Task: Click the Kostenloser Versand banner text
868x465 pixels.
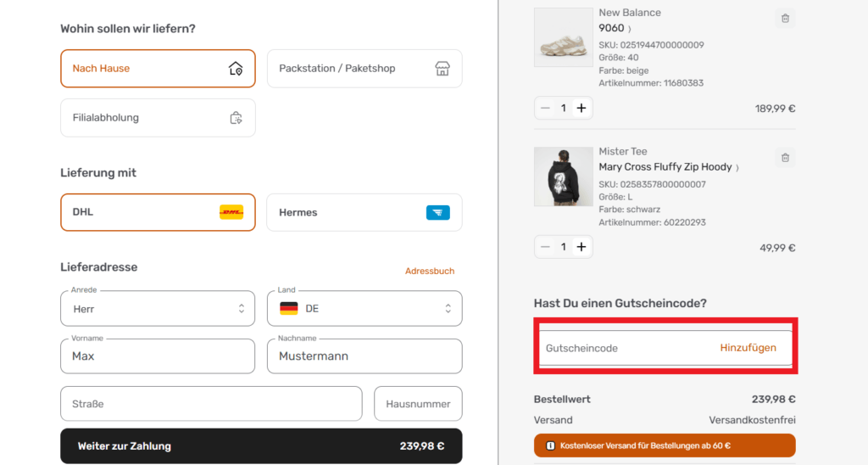Action: click(645, 445)
